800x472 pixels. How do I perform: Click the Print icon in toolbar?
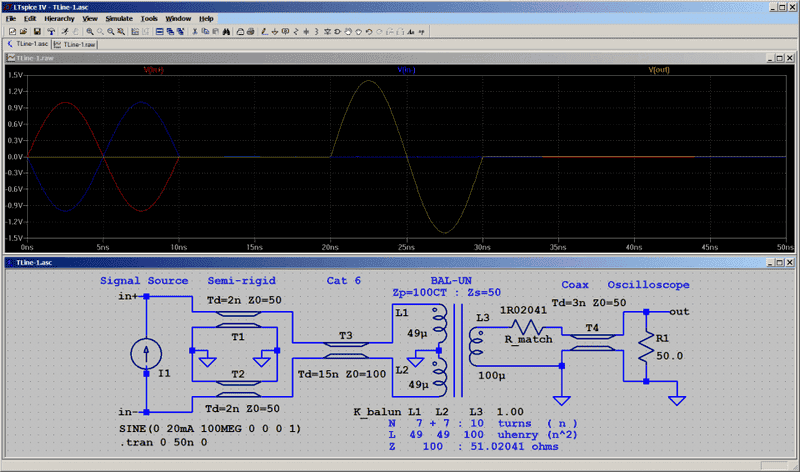click(x=240, y=32)
